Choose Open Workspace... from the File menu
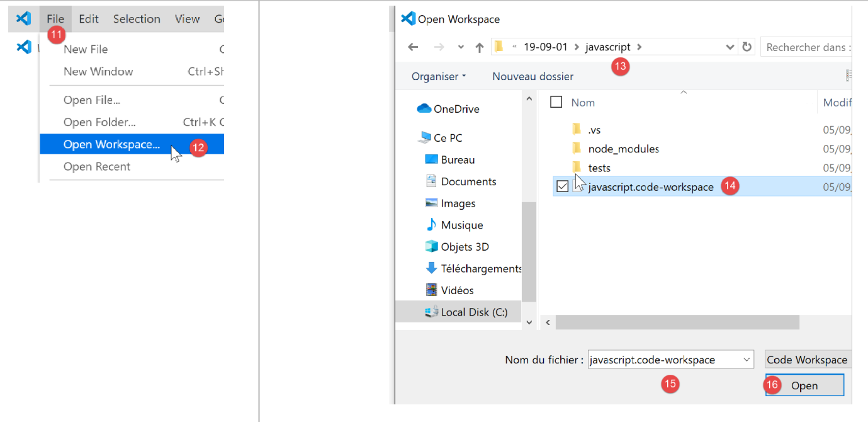This screenshot has height=422, width=868. 111,144
